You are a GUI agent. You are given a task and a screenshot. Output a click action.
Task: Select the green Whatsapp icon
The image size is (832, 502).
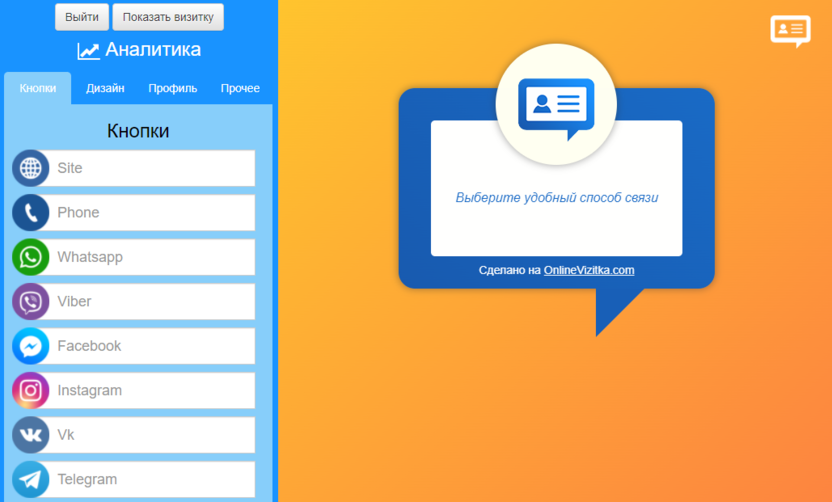(31, 257)
